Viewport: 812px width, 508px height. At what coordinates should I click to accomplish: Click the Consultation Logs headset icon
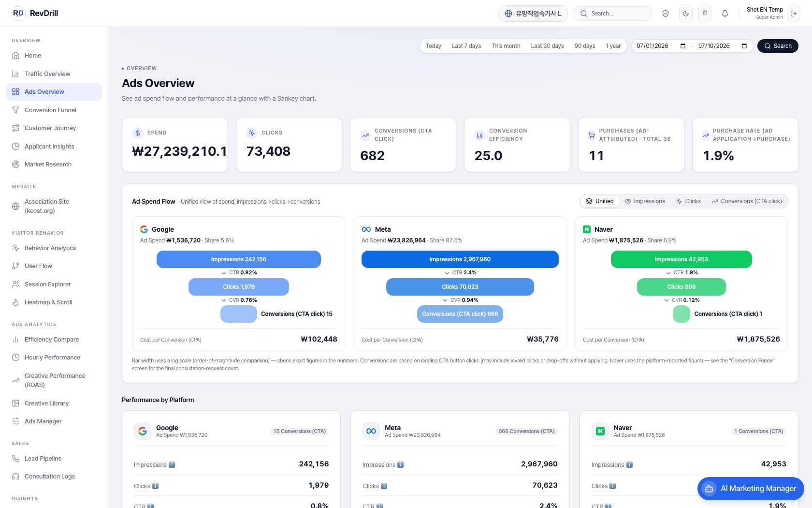pyautogui.click(x=15, y=477)
